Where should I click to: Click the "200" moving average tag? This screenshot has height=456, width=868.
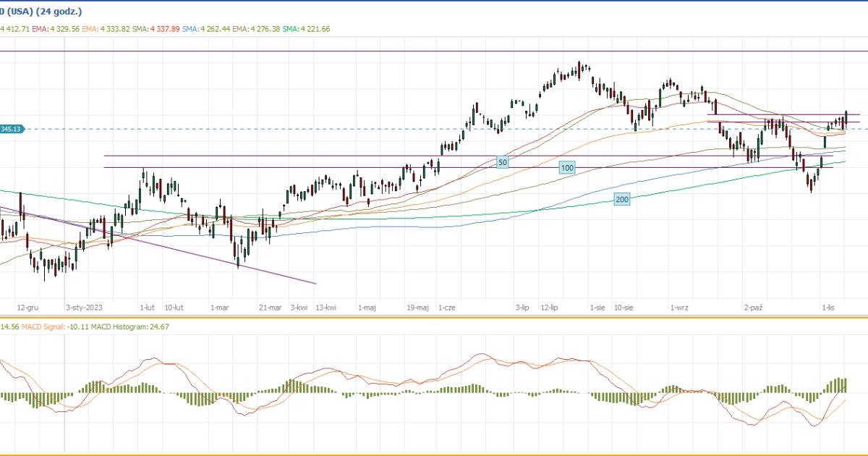[x=621, y=199]
